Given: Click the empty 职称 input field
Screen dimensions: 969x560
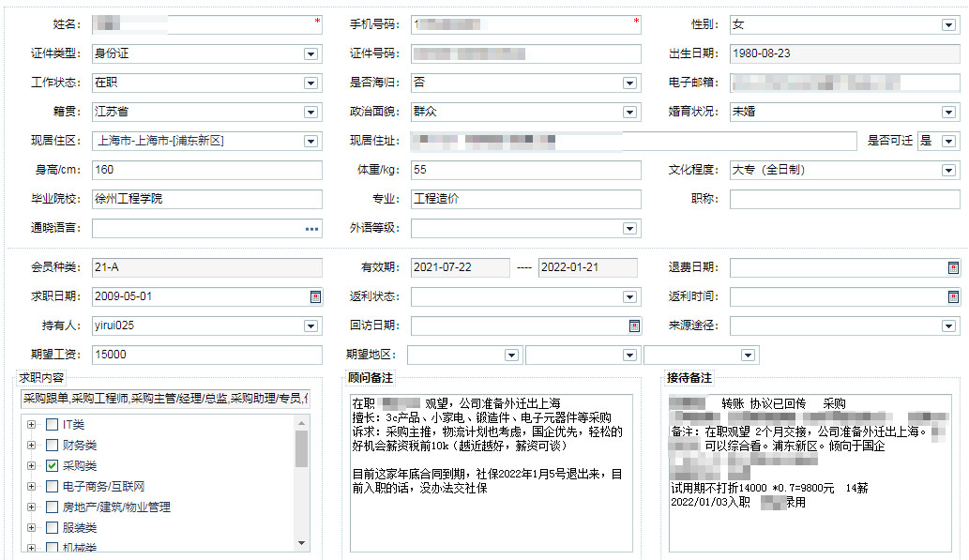Looking at the screenshot, I should coord(845,199).
